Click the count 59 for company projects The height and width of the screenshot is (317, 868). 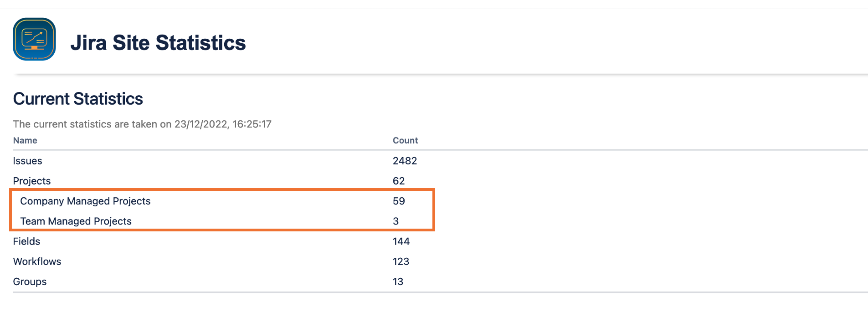[399, 201]
